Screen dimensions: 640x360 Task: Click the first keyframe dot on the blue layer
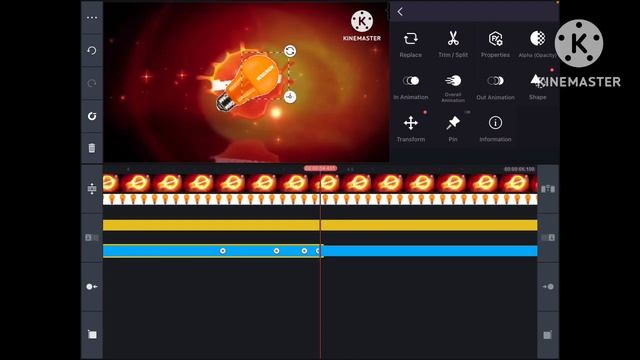[223, 251]
